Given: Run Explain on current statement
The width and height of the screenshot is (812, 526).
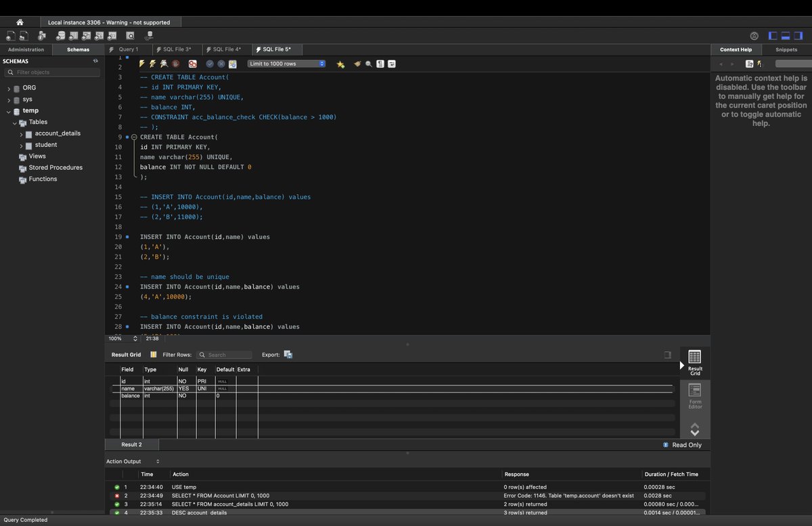Looking at the screenshot, I should (164, 64).
